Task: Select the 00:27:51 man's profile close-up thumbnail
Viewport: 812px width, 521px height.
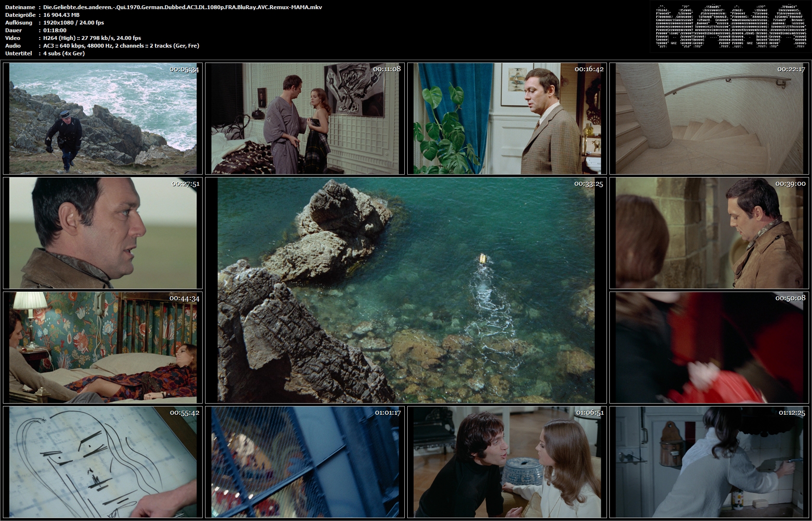Action: pos(103,233)
